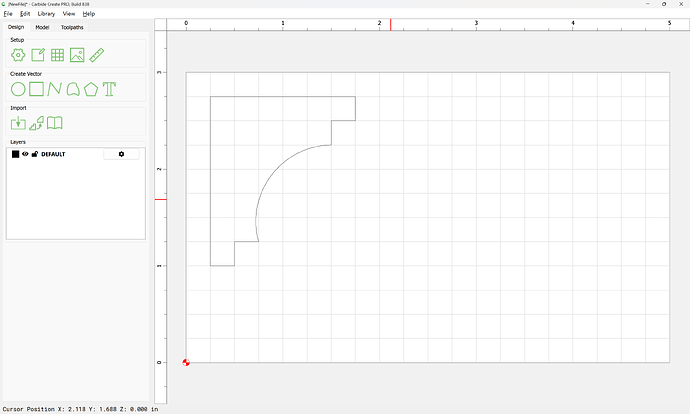Select the Rectangle vector tool
Image resolution: width=690 pixels, height=414 pixels.
(37, 89)
